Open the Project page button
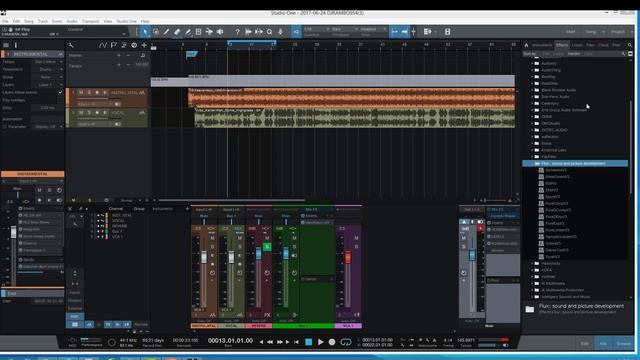This screenshot has width=640, height=360. tap(618, 31)
